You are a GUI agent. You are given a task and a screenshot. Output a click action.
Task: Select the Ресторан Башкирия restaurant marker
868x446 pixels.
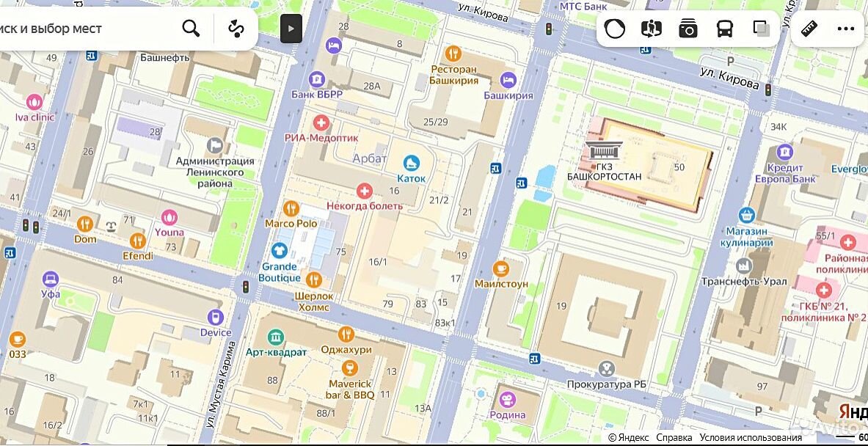(x=453, y=54)
